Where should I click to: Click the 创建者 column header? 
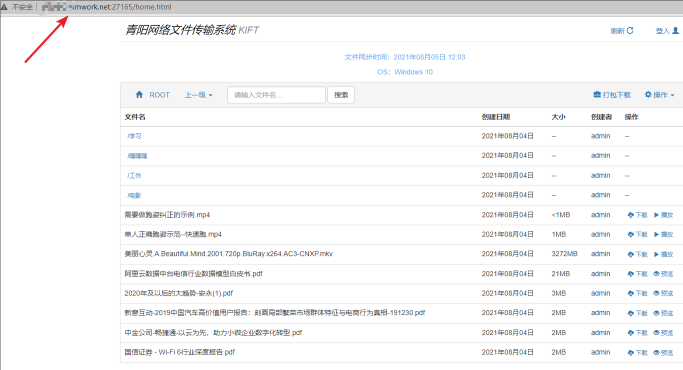point(602,117)
